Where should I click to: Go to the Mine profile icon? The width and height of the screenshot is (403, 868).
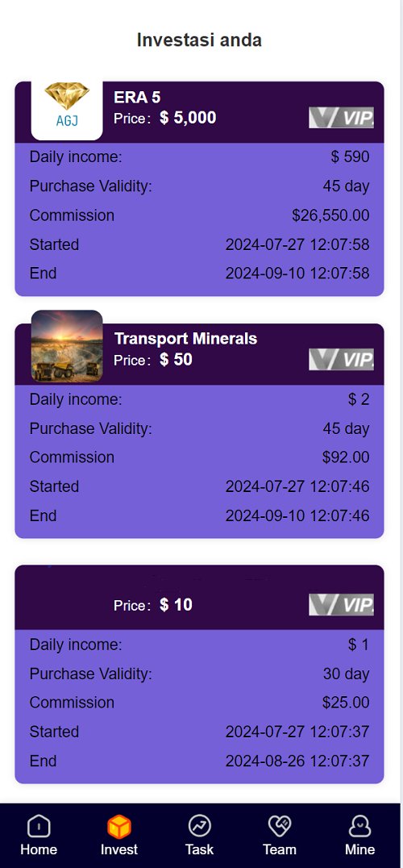[360, 827]
